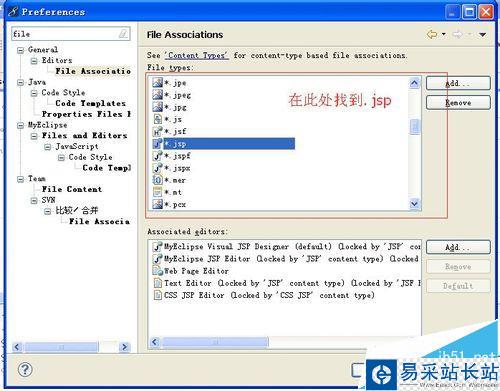Click associated editors horizontal scrollbar thumb
This screenshot has height=391, width=500.
215,342
